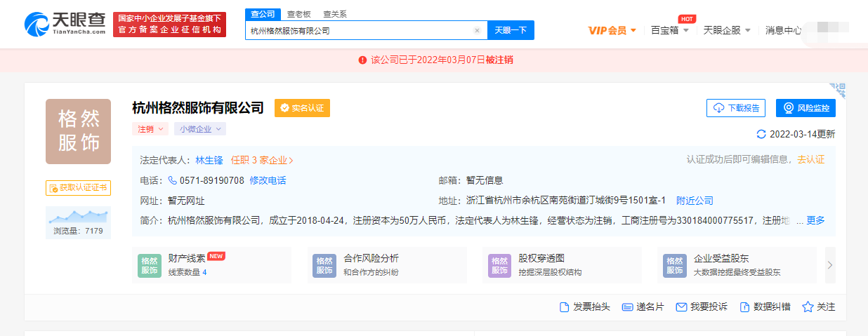Viewport: 868px width, 336px height.
Task: Click 线索数量 4 count
Action: 188,272
